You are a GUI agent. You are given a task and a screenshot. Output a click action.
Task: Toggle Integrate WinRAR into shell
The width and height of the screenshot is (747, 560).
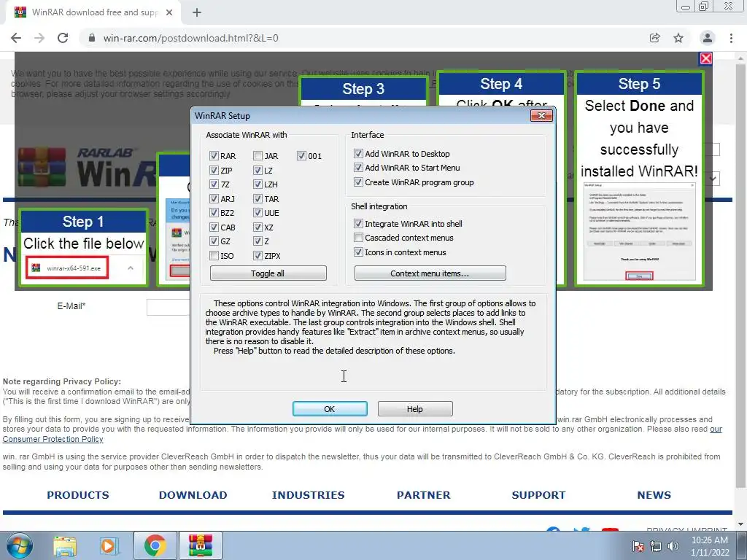[358, 223]
